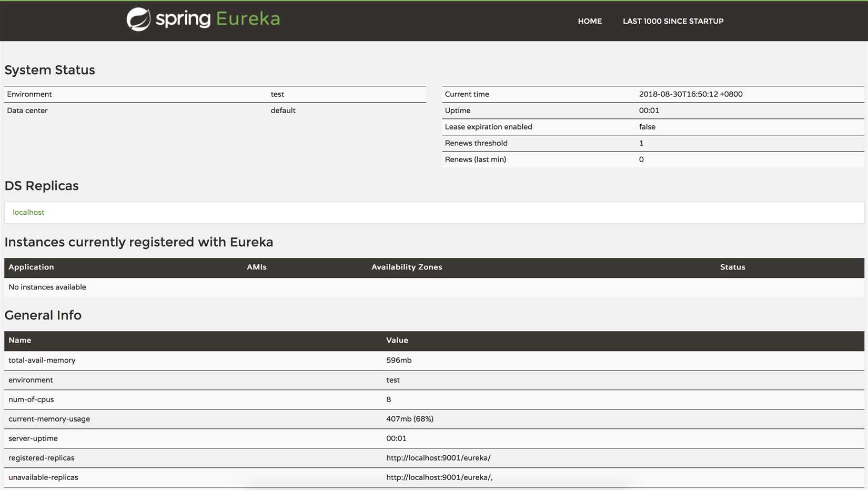Screen dimensions: 868x490
Task: Click the Uptime label
Action: click(458, 111)
